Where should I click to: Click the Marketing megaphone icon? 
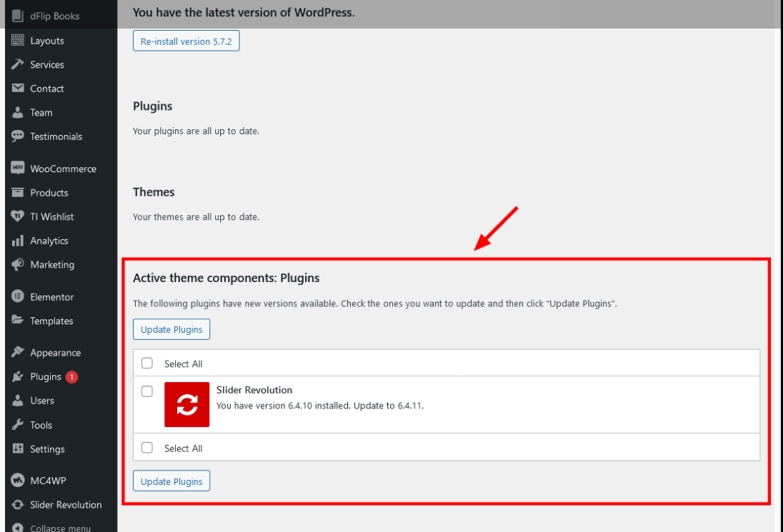point(17,264)
